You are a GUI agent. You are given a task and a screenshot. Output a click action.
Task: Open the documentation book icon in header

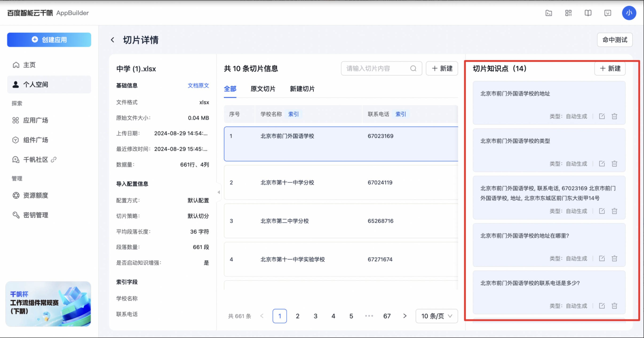pos(588,13)
